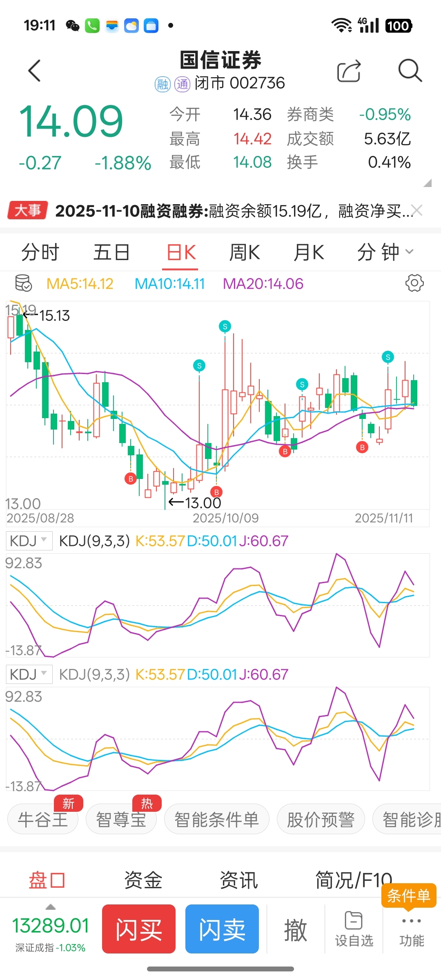Tap the database check icon beside MA5
The height and width of the screenshot is (980, 441).
coord(23,283)
